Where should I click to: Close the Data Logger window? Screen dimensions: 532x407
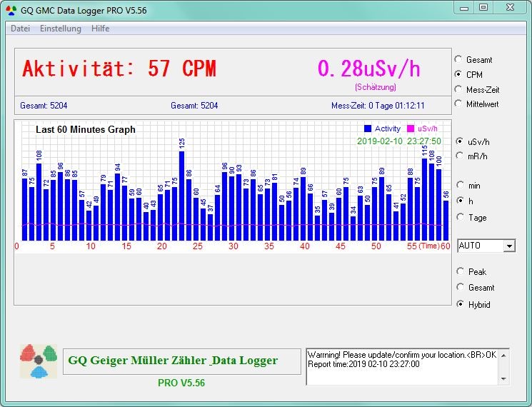(510, 7)
